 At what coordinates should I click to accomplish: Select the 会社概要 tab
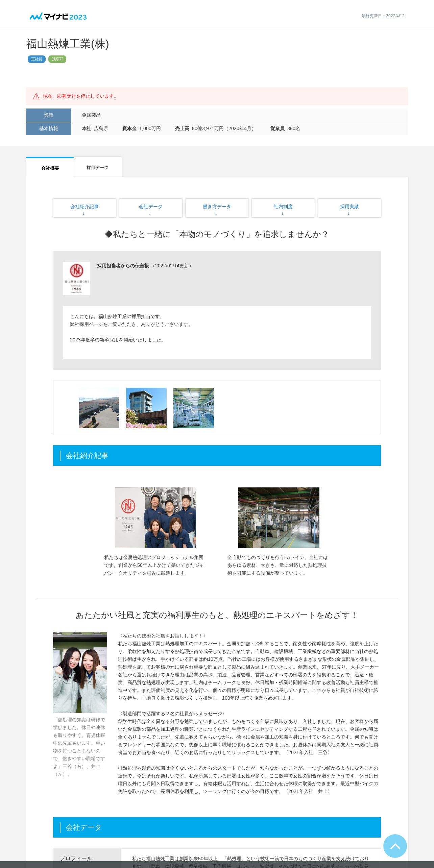pos(50,168)
